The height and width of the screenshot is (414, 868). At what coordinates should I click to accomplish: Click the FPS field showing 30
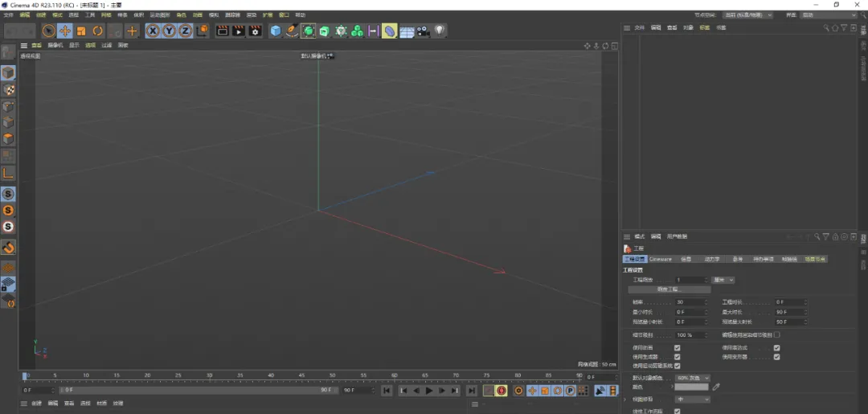(x=690, y=302)
